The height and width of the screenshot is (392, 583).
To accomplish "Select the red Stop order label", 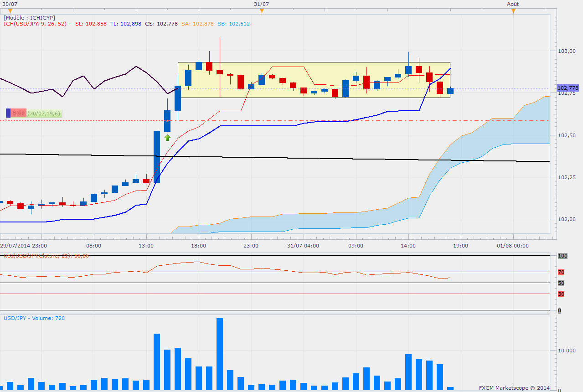I will tap(18, 113).
